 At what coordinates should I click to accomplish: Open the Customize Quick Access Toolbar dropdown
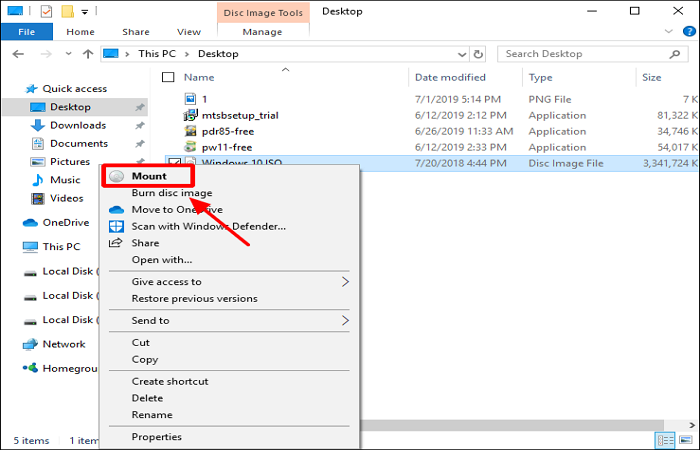84,12
